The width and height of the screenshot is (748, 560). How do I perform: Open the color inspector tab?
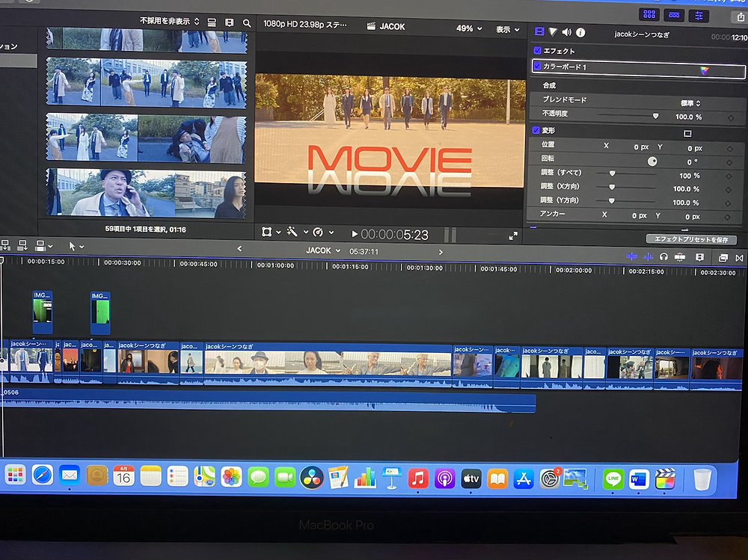tap(553, 32)
